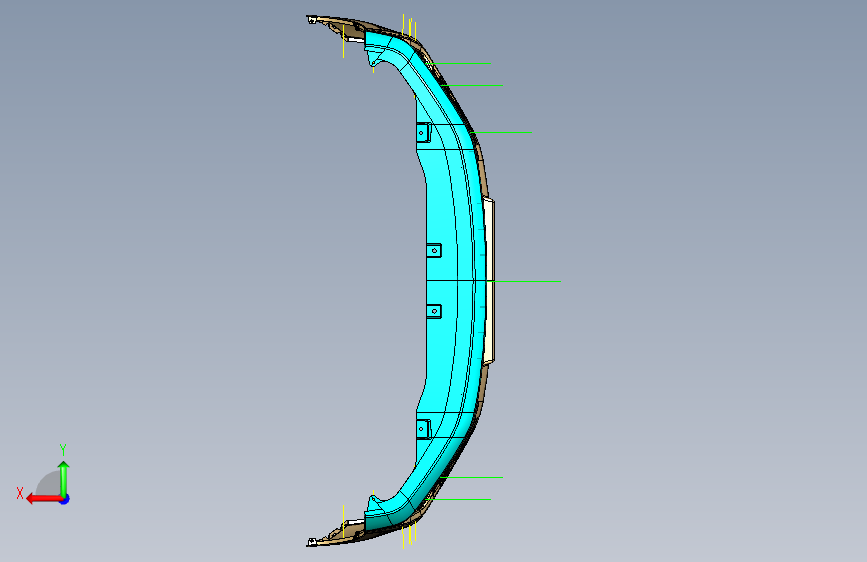This screenshot has width=867, height=562.
Task: Select the bottommost mounting tab with hole on the bumper
Action: point(422,429)
